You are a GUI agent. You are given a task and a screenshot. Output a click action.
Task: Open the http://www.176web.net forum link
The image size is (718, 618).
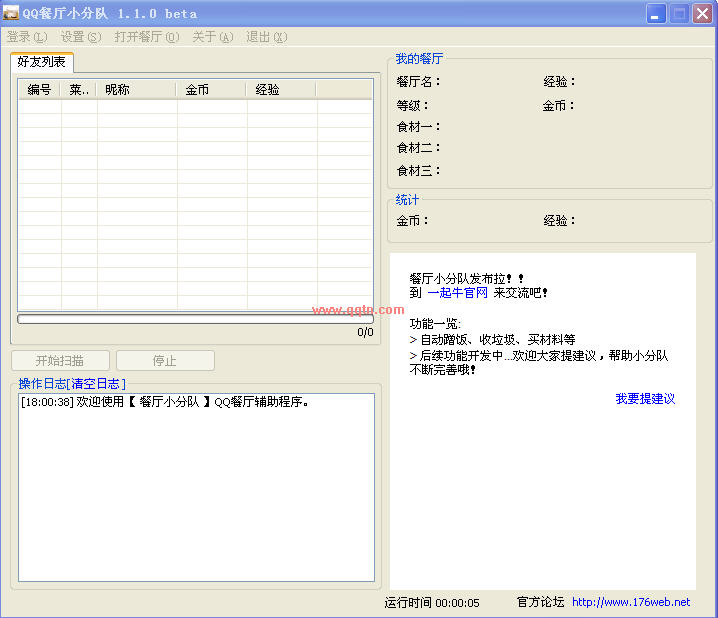click(631, 602)
